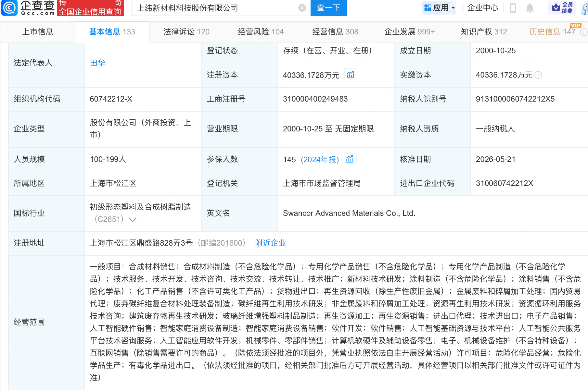Open 知识产权 312 tab
The width and height of the screenshot is (588, 390).
[484, 32]
